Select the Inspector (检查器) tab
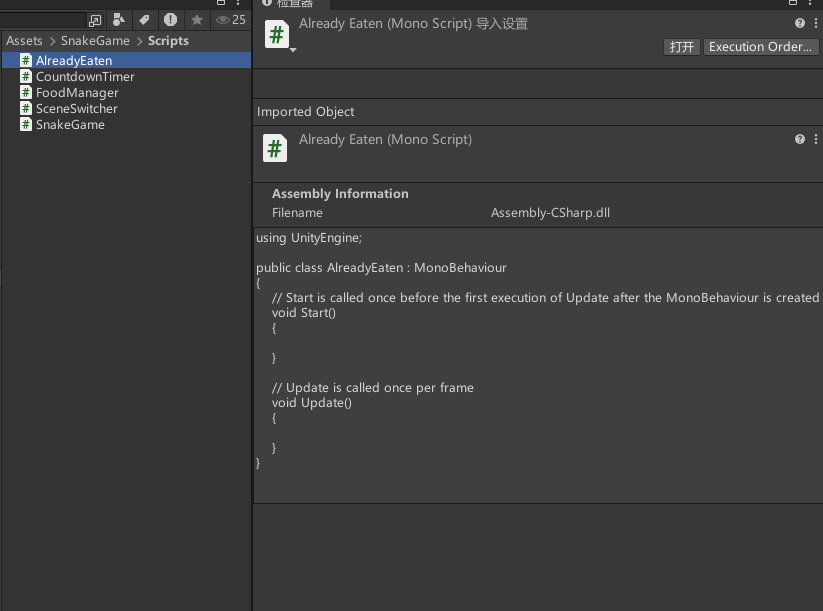 291,3
